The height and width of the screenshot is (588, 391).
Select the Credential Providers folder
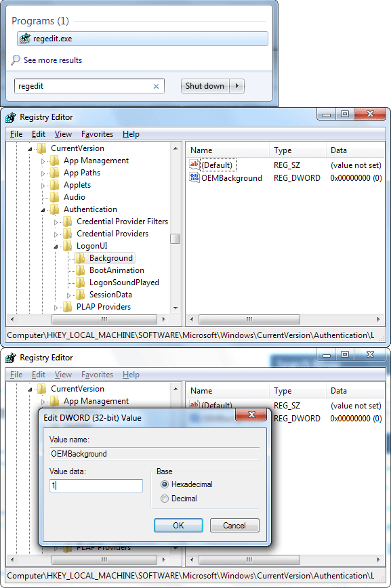tap(112, 234)
